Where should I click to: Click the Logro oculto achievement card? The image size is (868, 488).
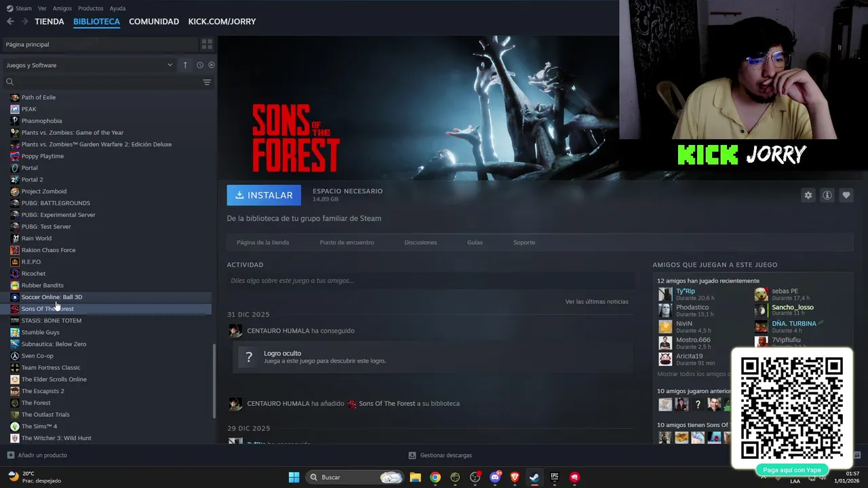433,357
